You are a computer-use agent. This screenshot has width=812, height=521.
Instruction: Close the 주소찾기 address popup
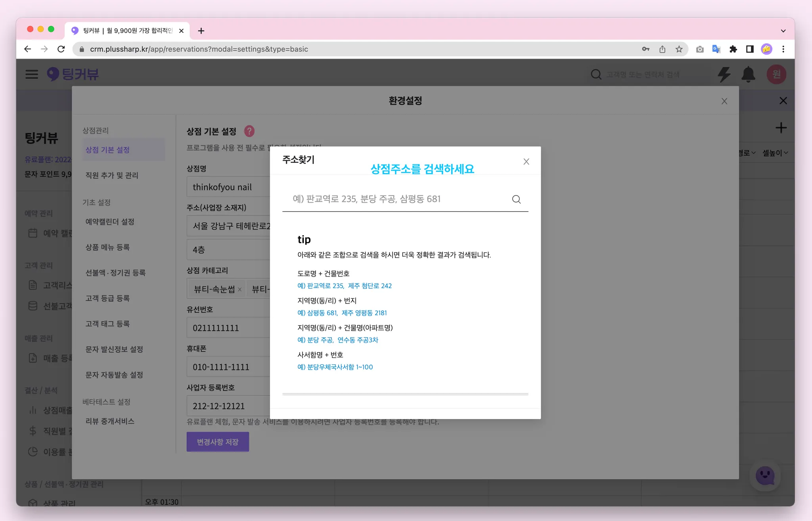coord(526,162)
